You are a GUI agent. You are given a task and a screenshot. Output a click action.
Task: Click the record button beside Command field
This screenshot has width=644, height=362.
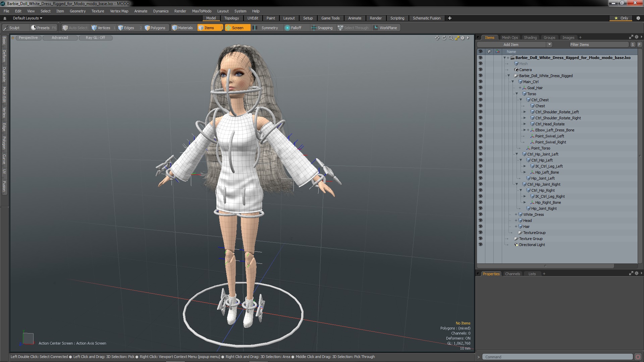click(x=638, y=357)
